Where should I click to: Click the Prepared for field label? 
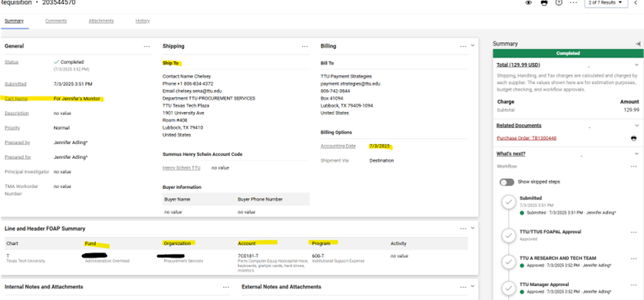(18, 157)
